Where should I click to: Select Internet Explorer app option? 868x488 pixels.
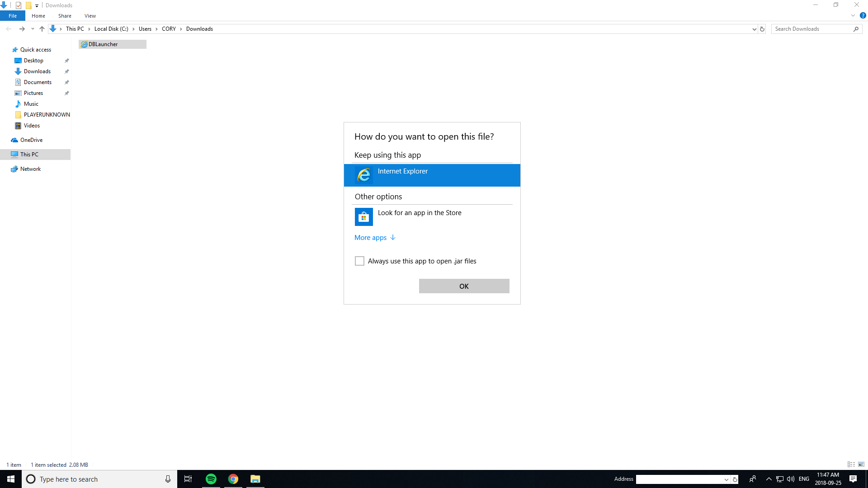432,175
